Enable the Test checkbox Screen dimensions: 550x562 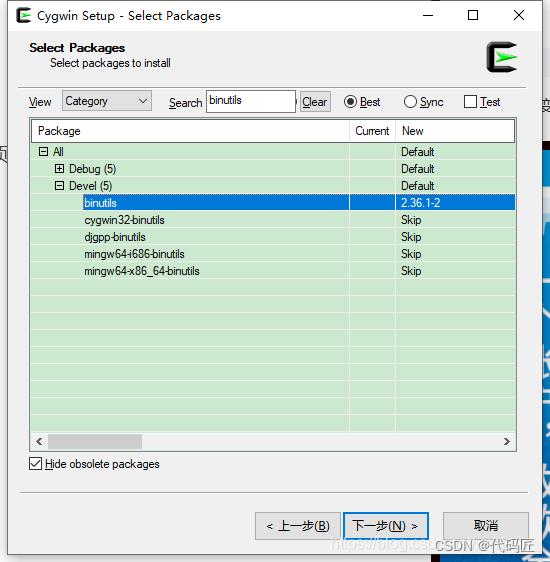470,102
